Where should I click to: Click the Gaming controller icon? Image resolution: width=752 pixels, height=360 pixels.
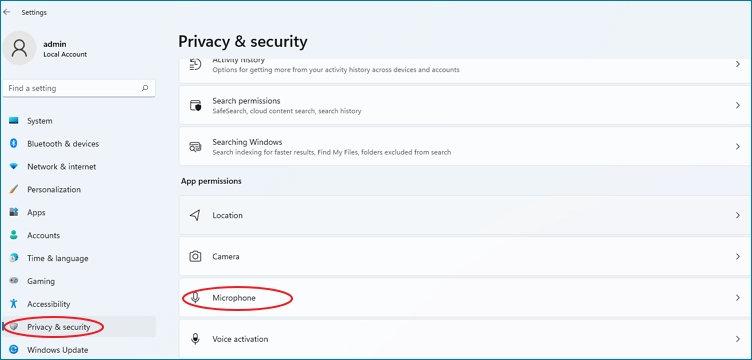point(13,280)
